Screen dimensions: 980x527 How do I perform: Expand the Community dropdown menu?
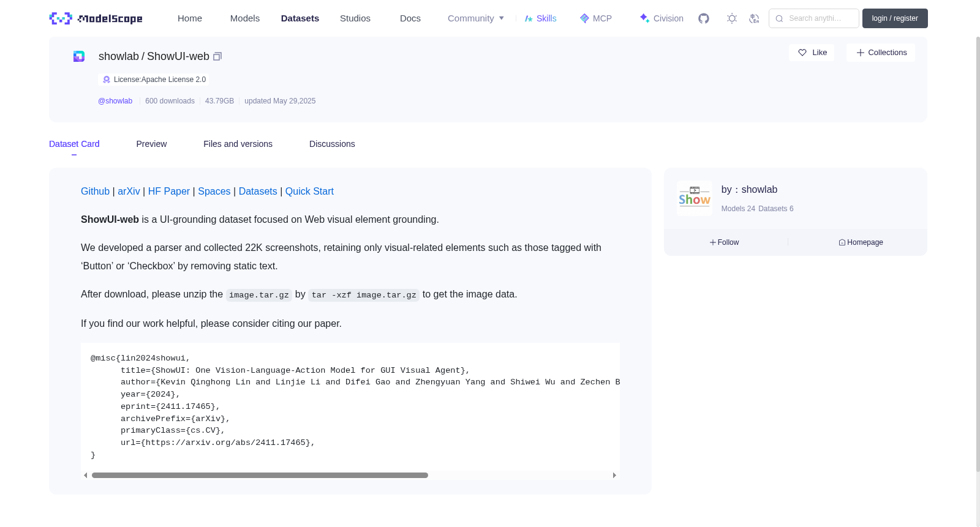click(476, 18)
